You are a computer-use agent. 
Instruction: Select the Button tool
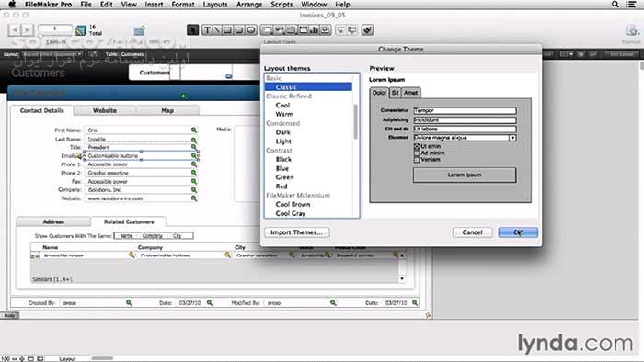click(279, 30)
